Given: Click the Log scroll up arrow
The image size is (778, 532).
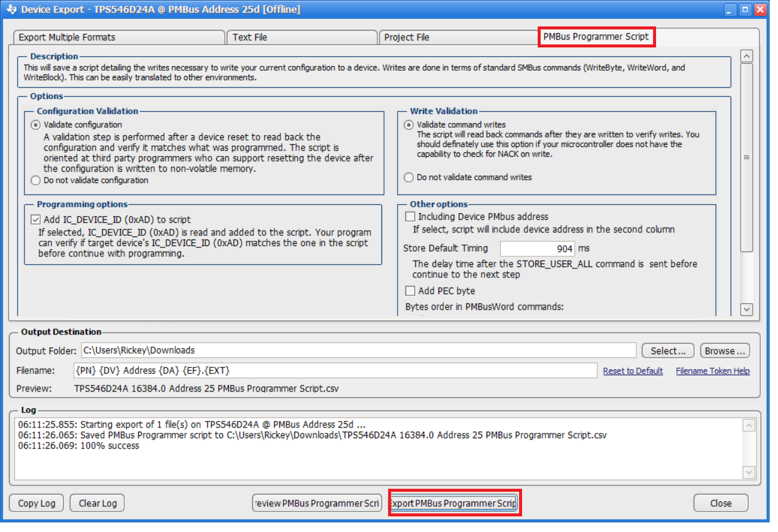Looking at the screenshot, I should point(749,426).
